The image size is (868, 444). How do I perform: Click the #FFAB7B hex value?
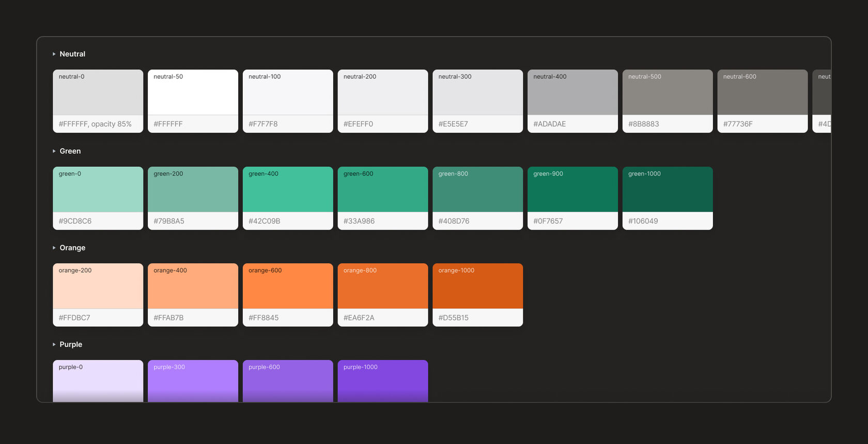coord(168,318)
